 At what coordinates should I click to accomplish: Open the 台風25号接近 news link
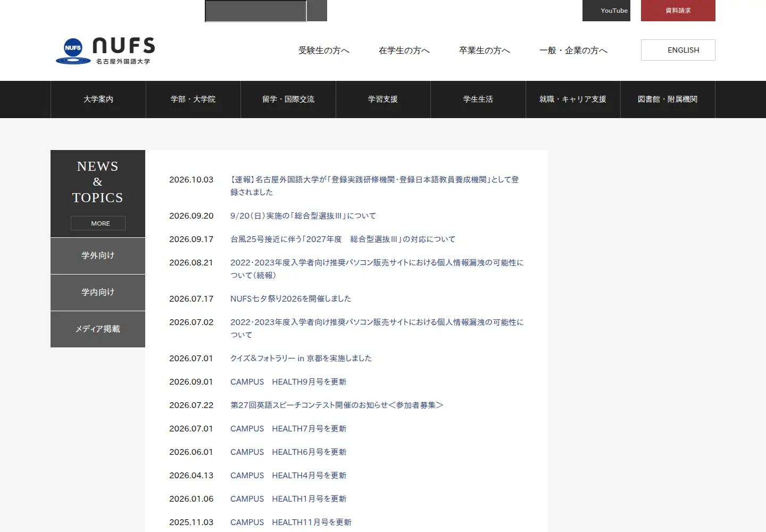pyautogui.click(x=343, y=239)
